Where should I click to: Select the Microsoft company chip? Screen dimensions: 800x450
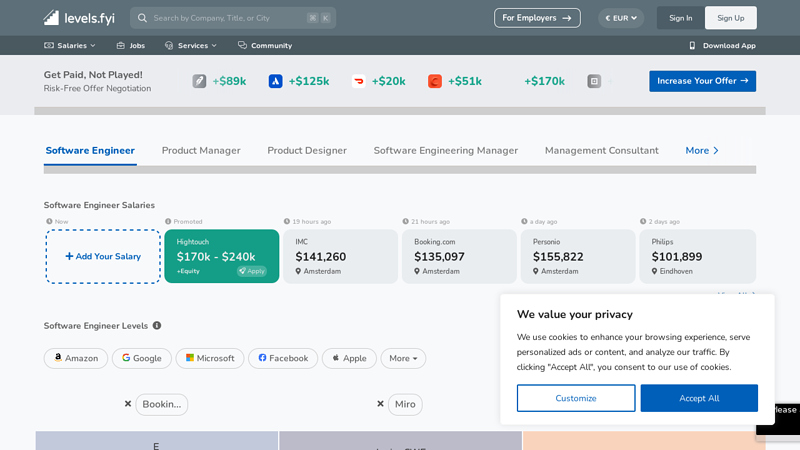click(210, 358)
